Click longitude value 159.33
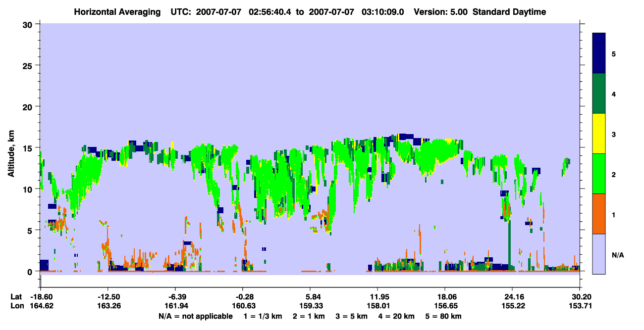 tap(310, 306)
